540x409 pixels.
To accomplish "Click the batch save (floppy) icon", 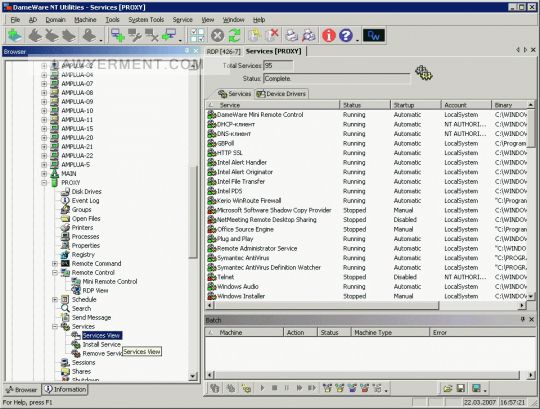I will point(460,388).
